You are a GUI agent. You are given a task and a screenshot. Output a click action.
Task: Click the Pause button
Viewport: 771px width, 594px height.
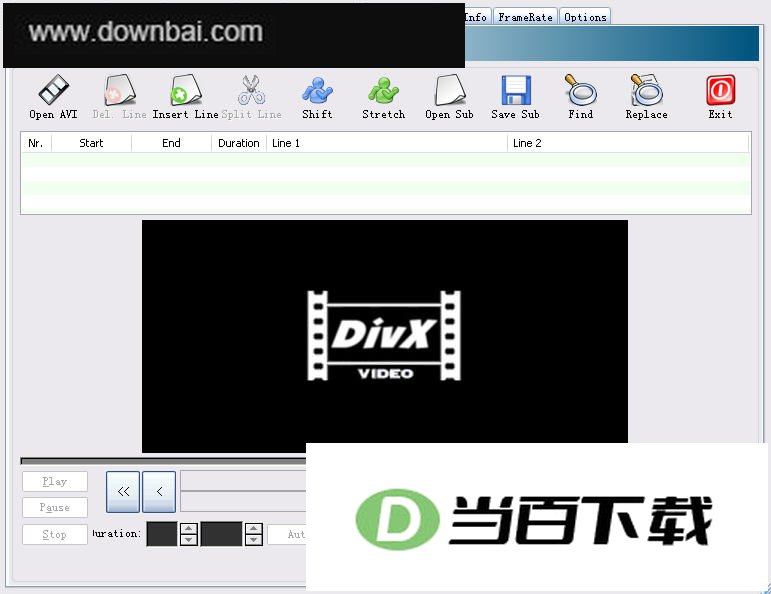click(x=55, y=507)
